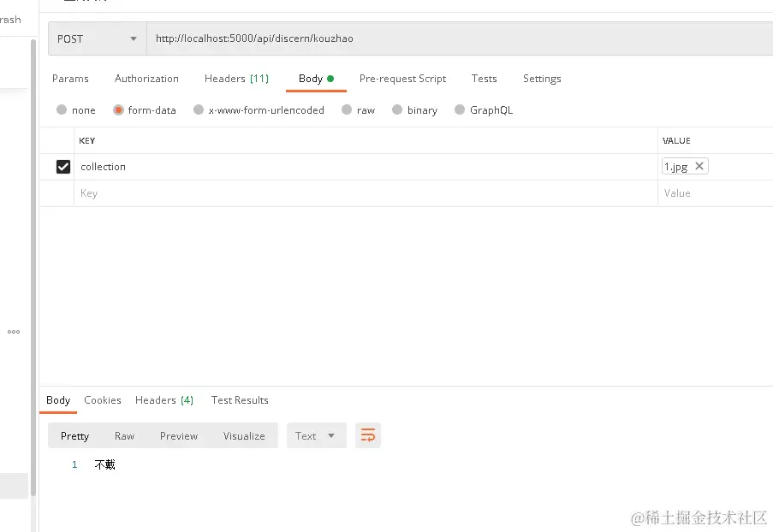Switch to the Params tab

[70, 79]
